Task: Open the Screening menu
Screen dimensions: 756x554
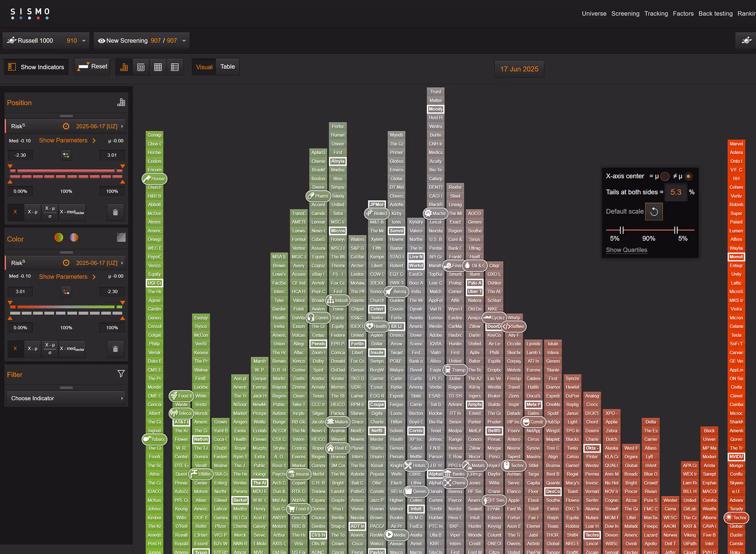Action: pyautogui.click(x=625, y=14)
